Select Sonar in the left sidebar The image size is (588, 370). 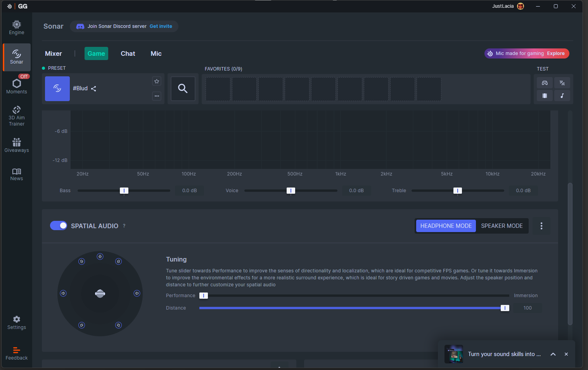point(17,57)
